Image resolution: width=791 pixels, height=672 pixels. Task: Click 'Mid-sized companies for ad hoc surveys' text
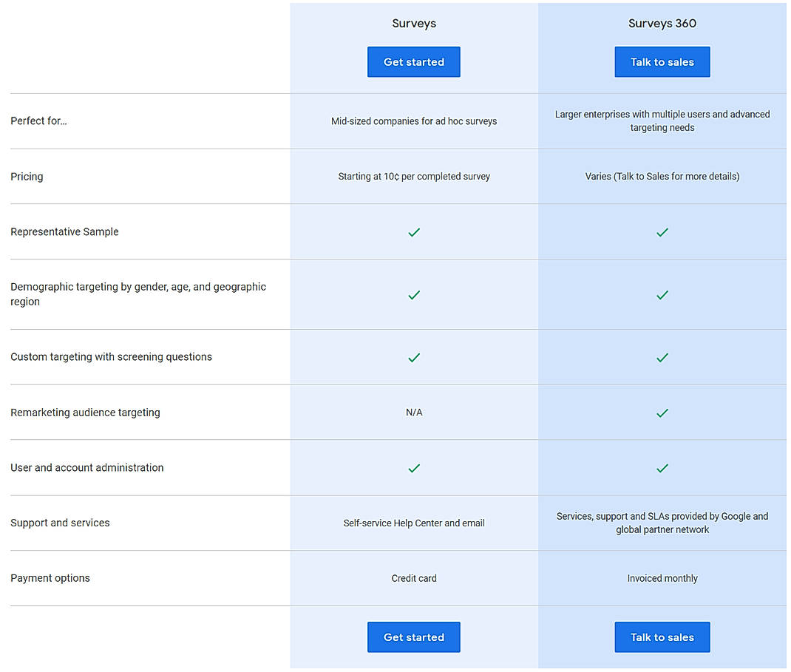click(x=414, y=121)
